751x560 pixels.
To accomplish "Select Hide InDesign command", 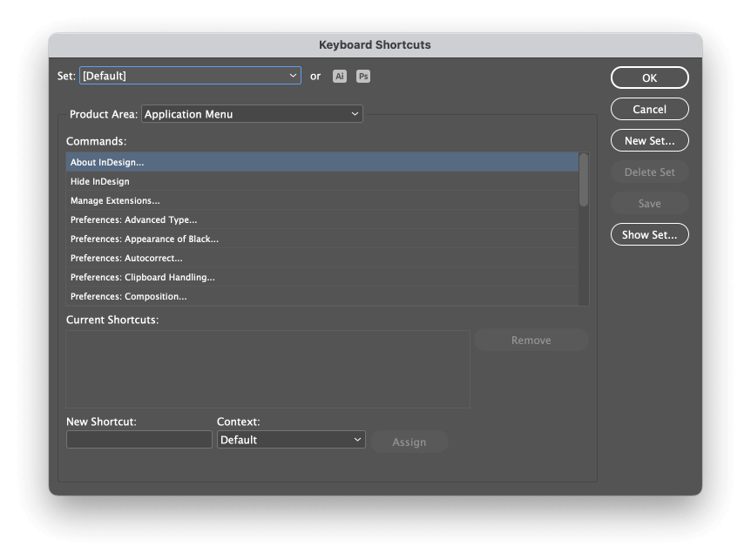I will (x=321, y=181).
